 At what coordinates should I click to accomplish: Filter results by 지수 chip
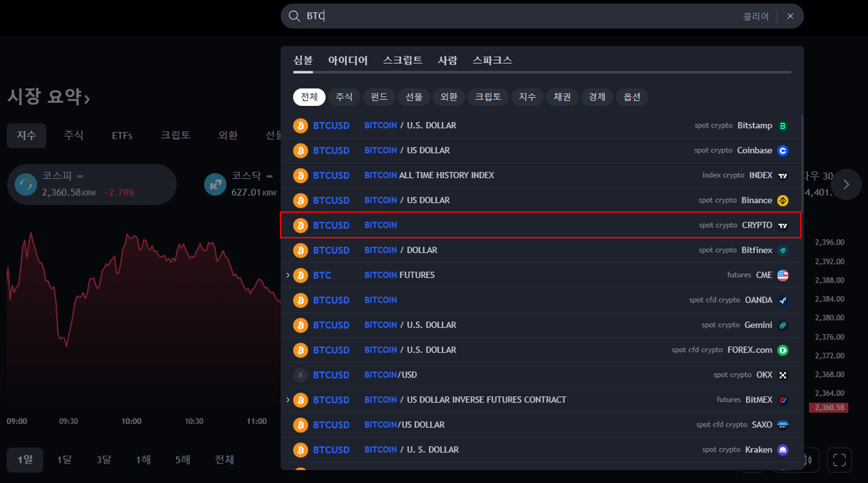click(x=527, y=97)
